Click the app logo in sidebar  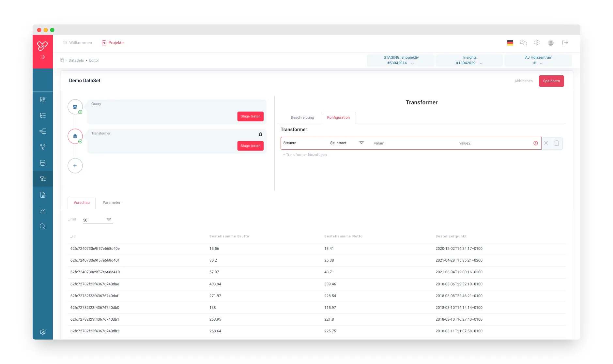click(x=42, y=46)
